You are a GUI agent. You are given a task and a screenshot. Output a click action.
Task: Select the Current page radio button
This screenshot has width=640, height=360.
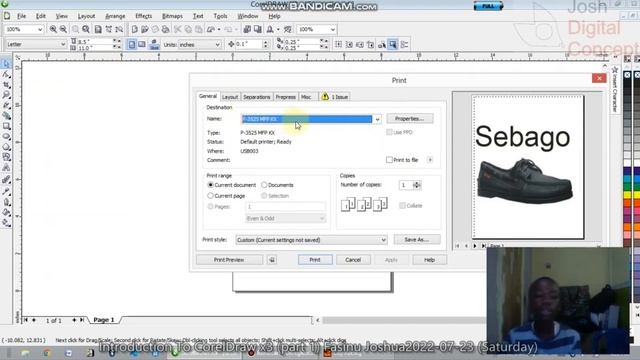[x=211, y=196]
